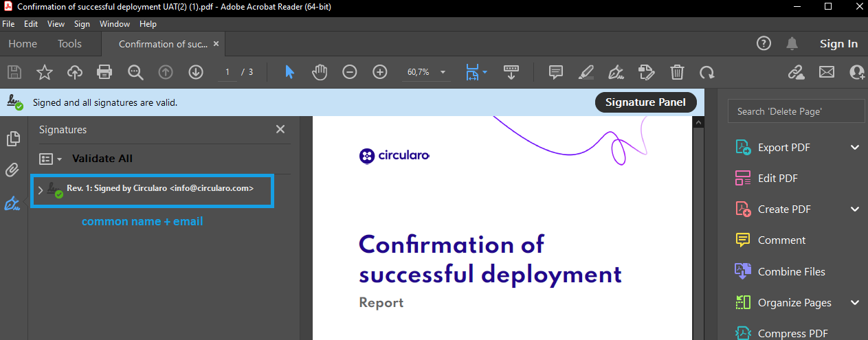Screen dimensions: 868x340
Task: Expand the Rev. 1 signature entry
Action: pyautogui.click(x=41, y=190)
